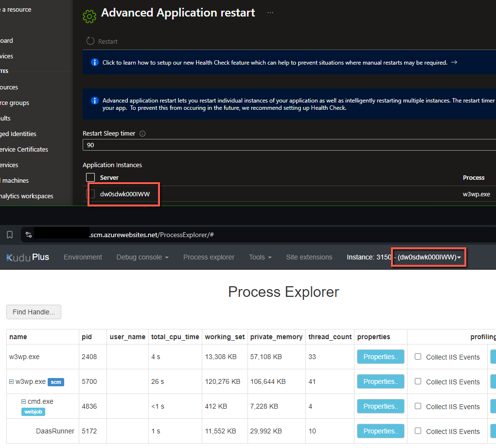Enable Collect IIS Events for pid 2408
This screenshot has height=448, width=496.
(x=418, y=356)
